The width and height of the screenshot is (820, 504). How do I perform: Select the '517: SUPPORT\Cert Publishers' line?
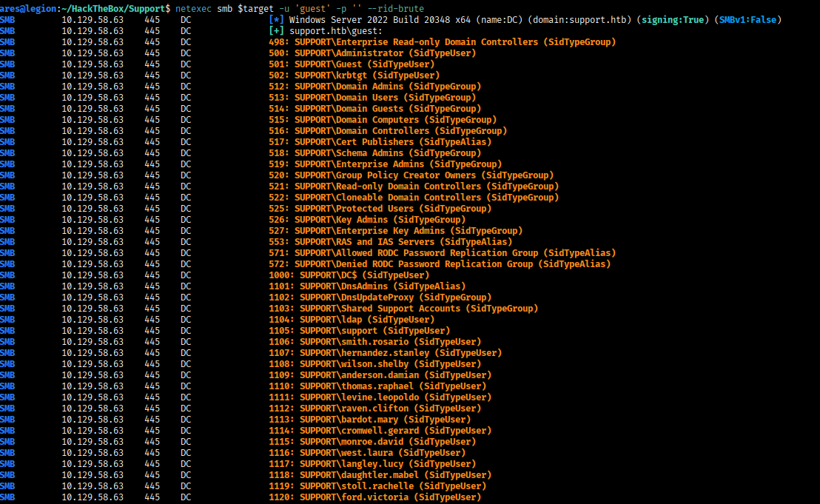pyautogui.click(x=380, y=141)
